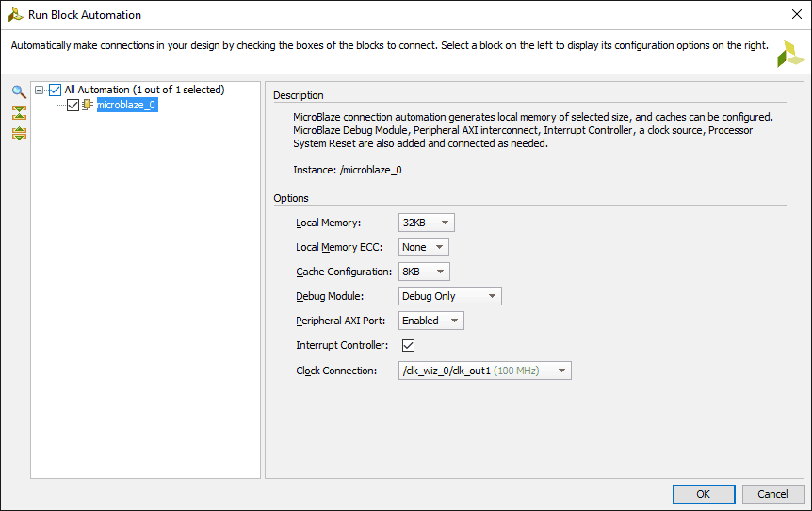Click the OK button
The width and height of the screenshot is (812, 511).
[703, 494]
